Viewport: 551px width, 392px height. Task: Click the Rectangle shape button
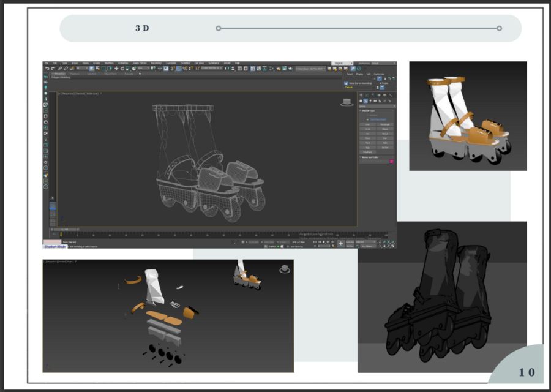click(x=384, y=124)
